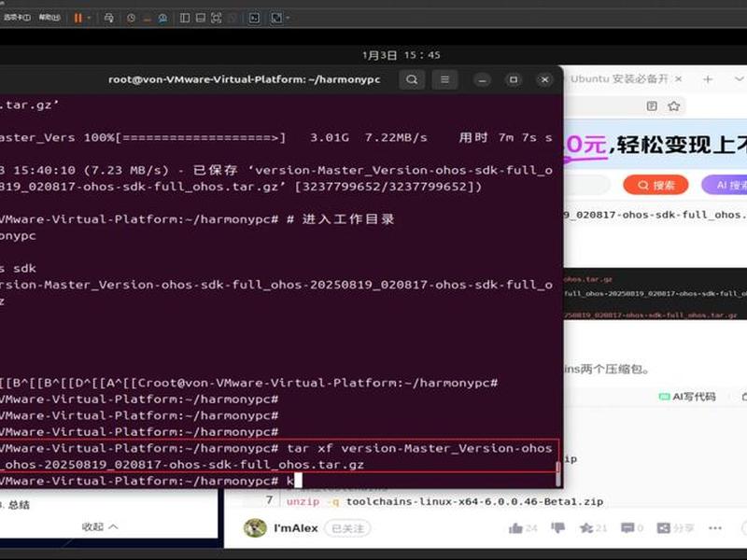
Task: Click the tar xf command line in terminal
Action: (278, 456)
